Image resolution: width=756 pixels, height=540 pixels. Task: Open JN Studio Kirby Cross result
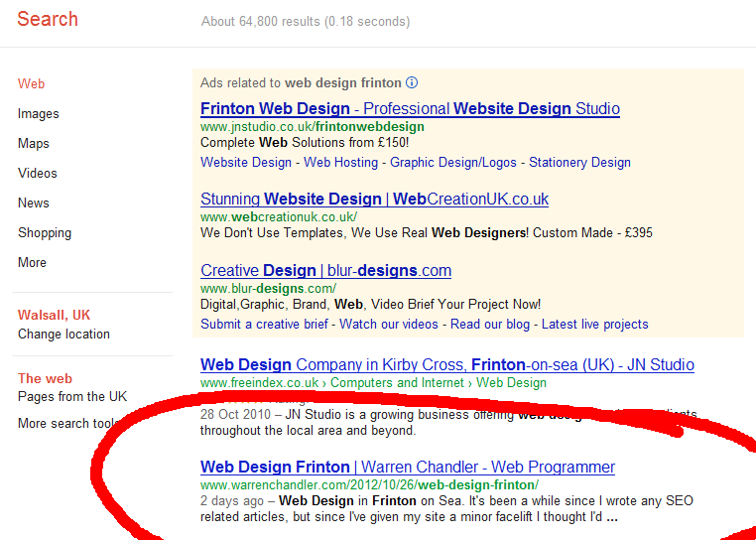point(447,365)
